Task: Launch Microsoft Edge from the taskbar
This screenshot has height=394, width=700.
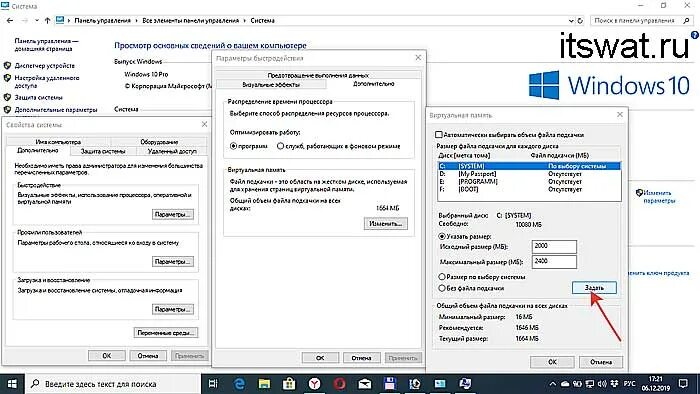Action: 239,384
